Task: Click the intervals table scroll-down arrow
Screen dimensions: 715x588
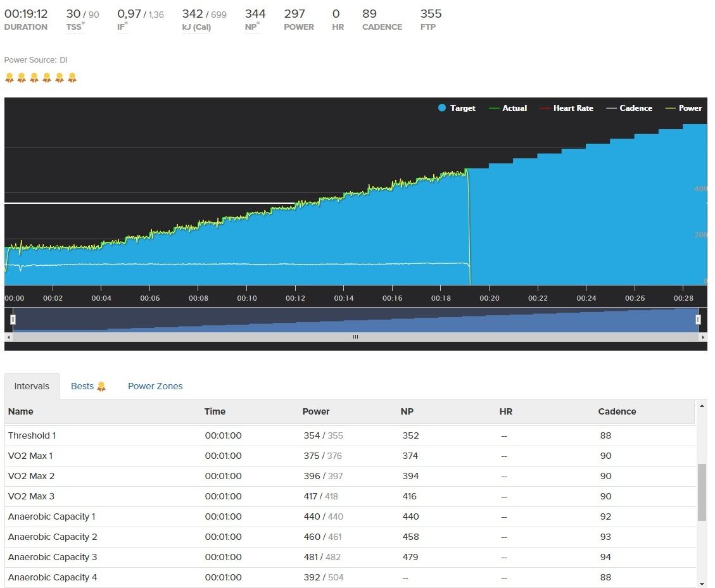Action: (x=701, y=583)
